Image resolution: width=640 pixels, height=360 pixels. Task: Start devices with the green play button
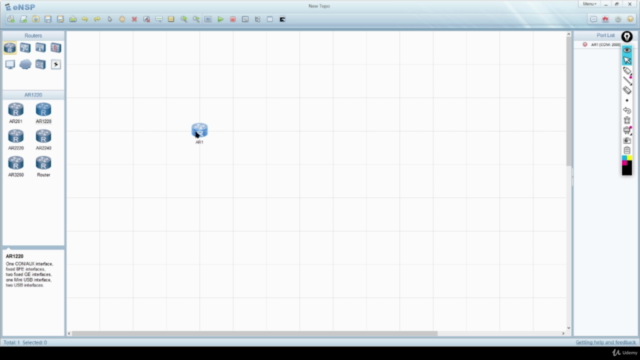[220, 19]
